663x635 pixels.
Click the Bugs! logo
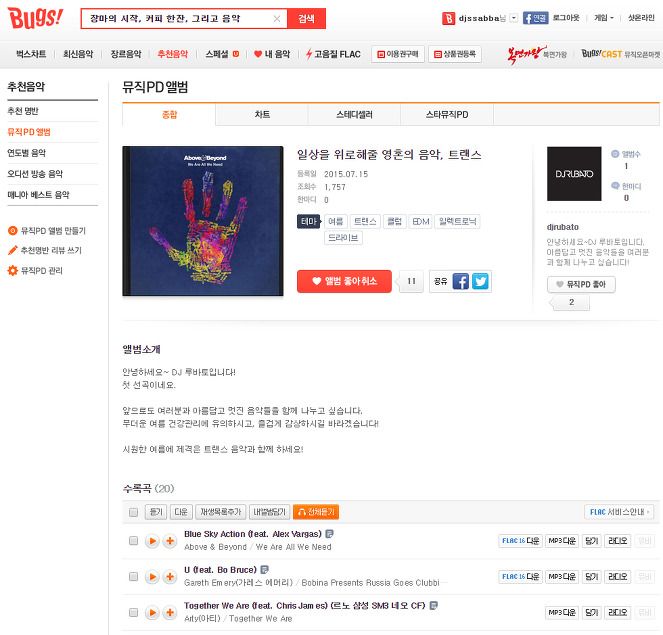pos(36,18)
